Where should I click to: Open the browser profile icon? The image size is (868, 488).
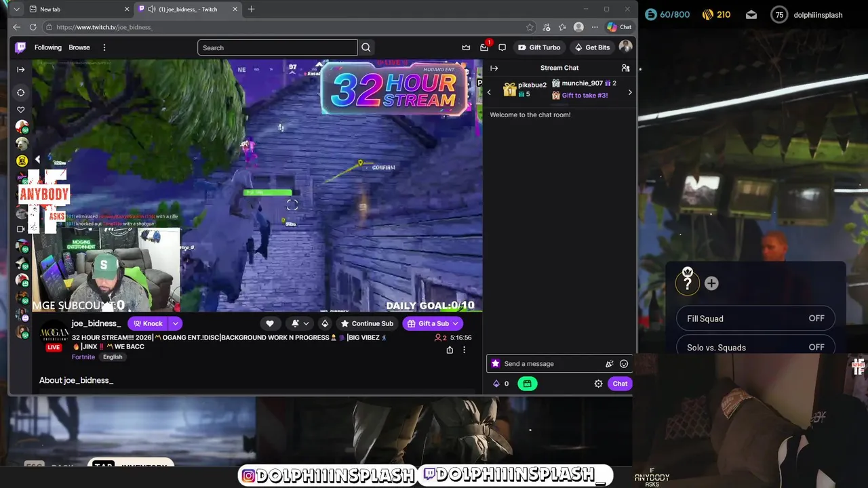578,27
